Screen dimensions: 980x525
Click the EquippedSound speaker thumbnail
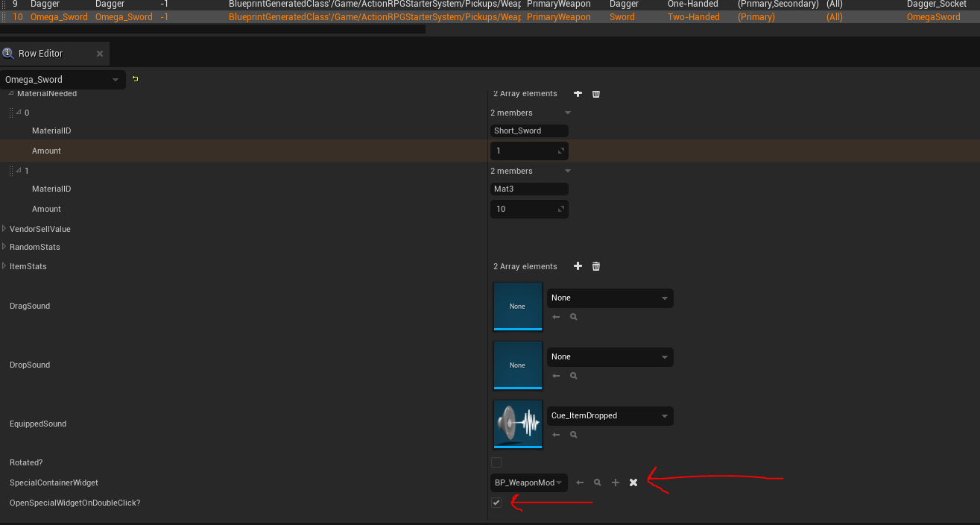click(x=518, y=424)
